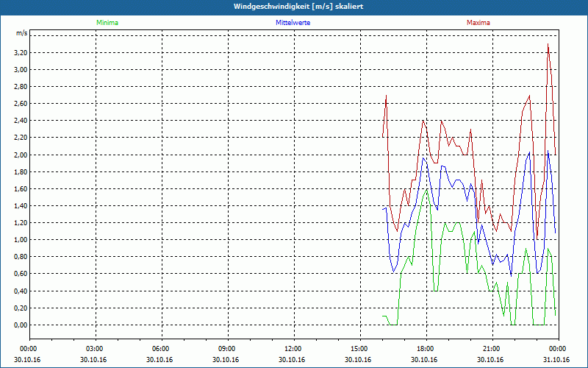Click the 2,40 y-axis value
This screenshot has width=588, height=368.
pyautogui.click(x=21, y=121)
